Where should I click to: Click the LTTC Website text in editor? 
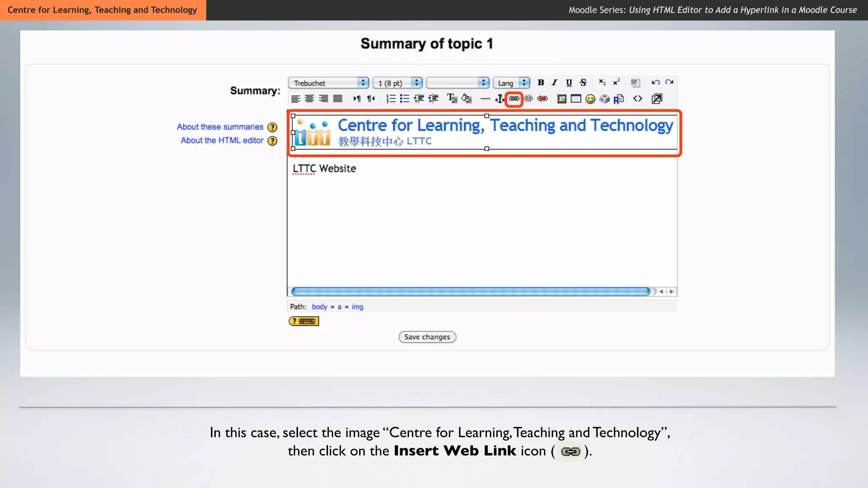click(324, 168)
